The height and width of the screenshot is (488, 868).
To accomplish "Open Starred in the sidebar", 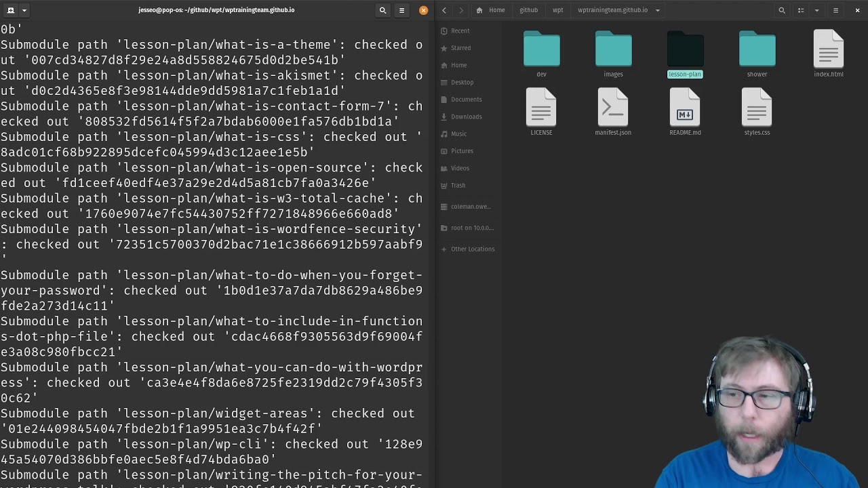I will click(460, 48).
